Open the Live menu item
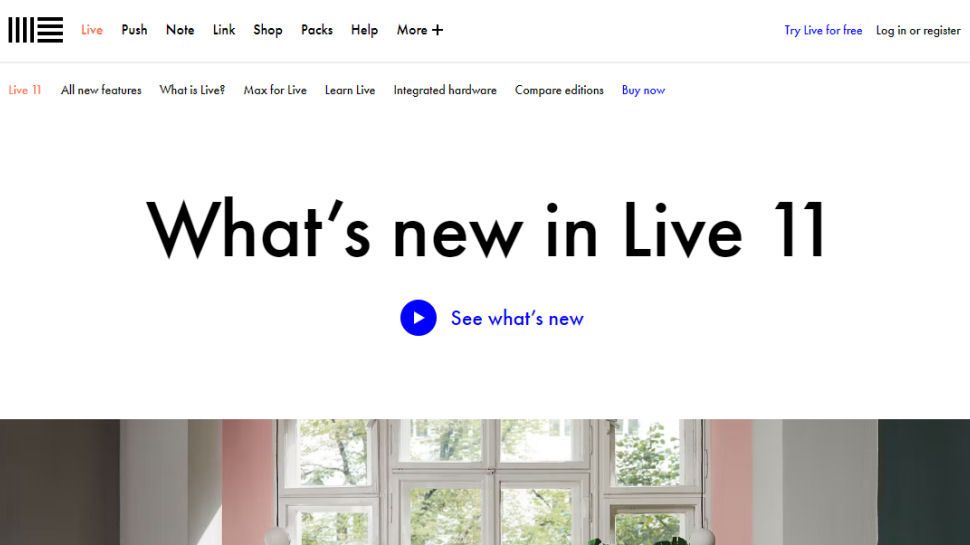Viewport: 970px width, 545px height. point(92,30)
